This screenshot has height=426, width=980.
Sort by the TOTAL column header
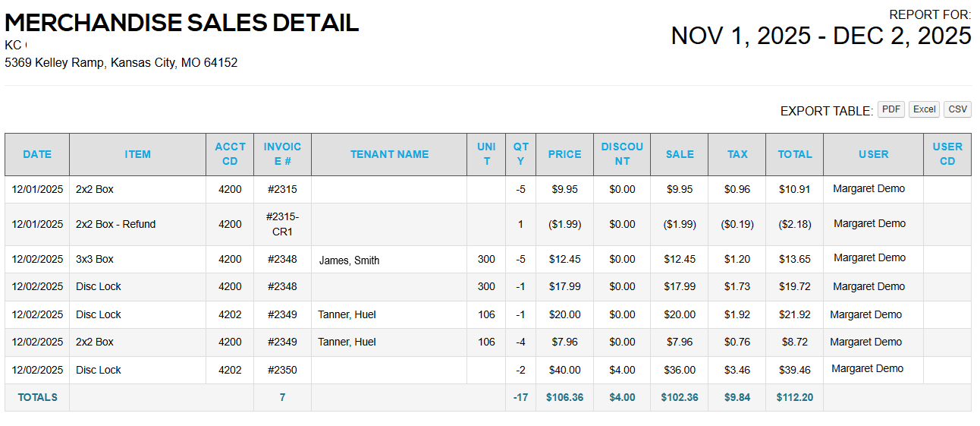click(x=794, y=154)
